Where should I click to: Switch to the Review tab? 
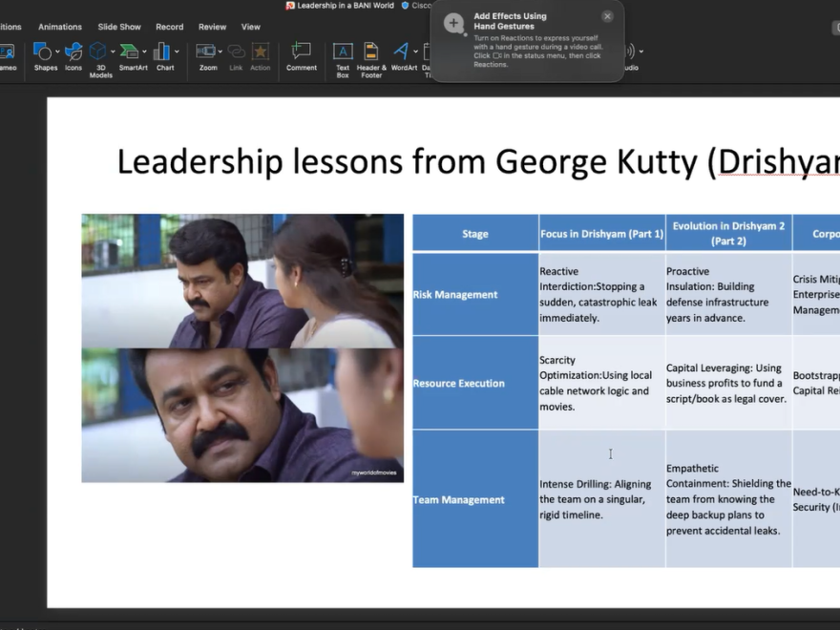[212, 27]
